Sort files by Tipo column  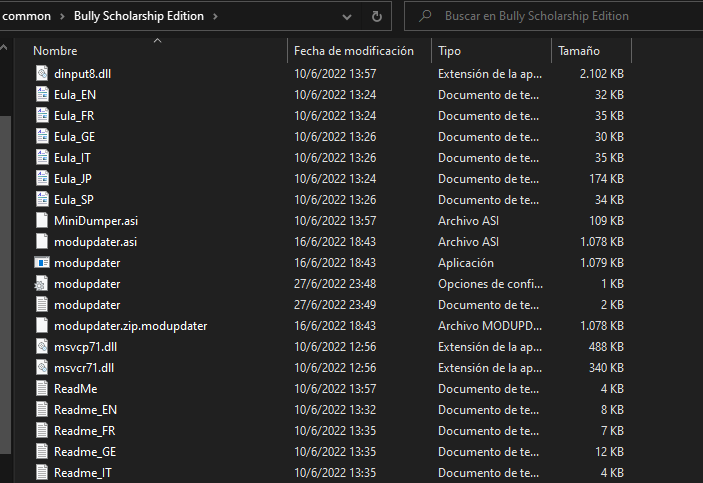click(450, 50)
